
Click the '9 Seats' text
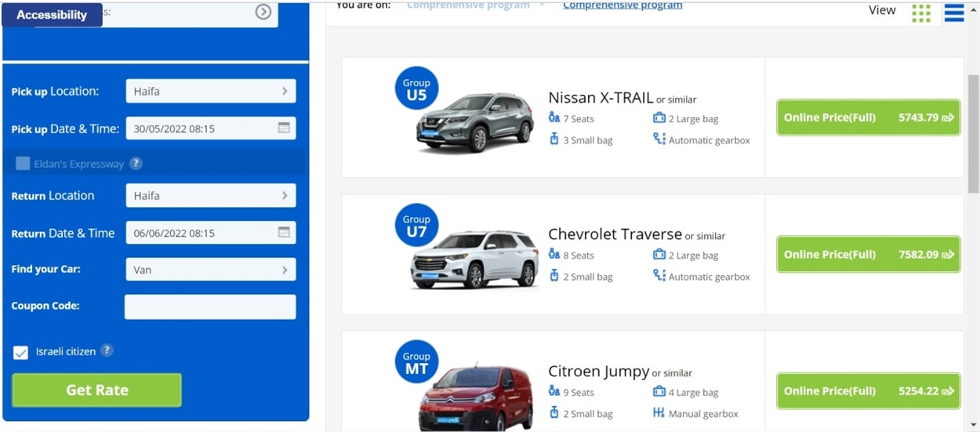click(579, 393)
